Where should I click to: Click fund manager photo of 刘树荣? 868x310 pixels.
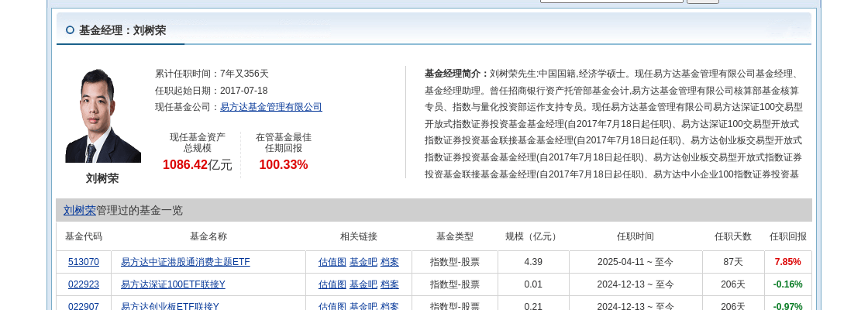[103, 115]
